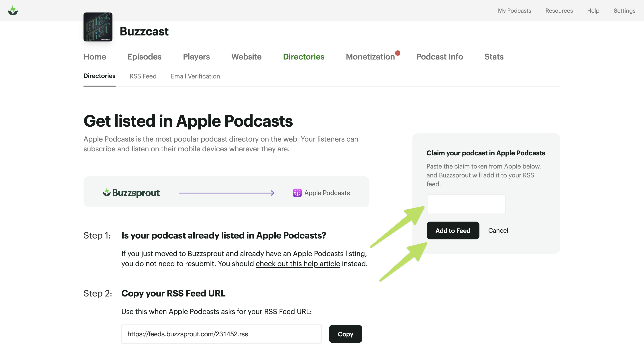Select the RSS Feed sub-tab

(143, 76)
